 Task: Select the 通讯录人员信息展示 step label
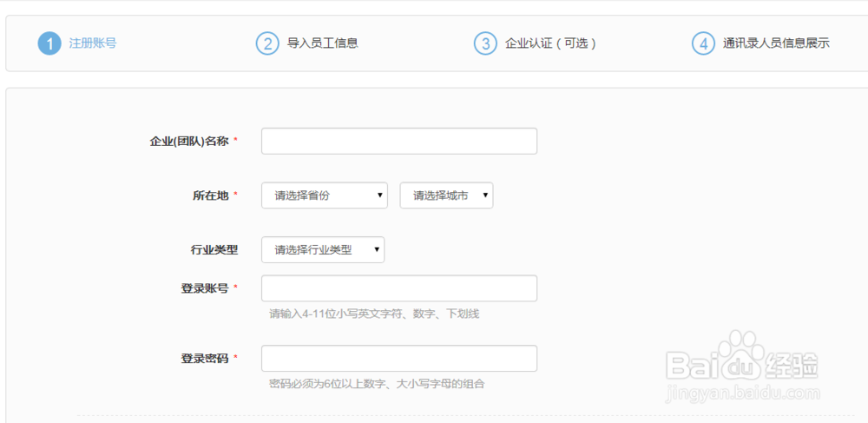click(x=776, y=43)
